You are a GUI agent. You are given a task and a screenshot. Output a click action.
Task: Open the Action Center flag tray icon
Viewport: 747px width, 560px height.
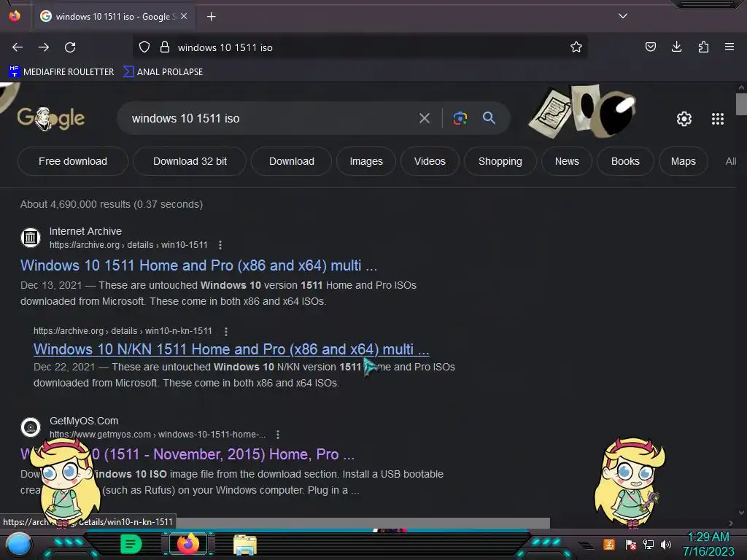coord(631,544)
